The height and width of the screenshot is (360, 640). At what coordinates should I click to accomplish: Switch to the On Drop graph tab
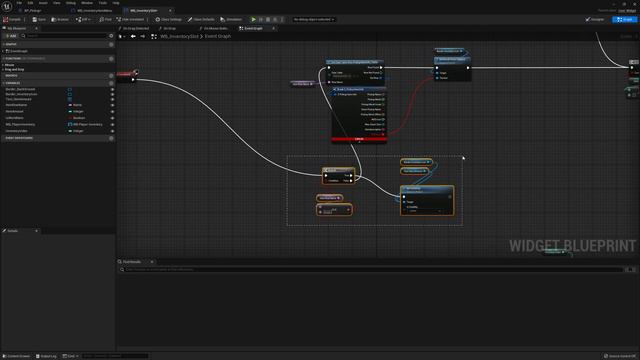pyautogui.click(x=169, y=28)
